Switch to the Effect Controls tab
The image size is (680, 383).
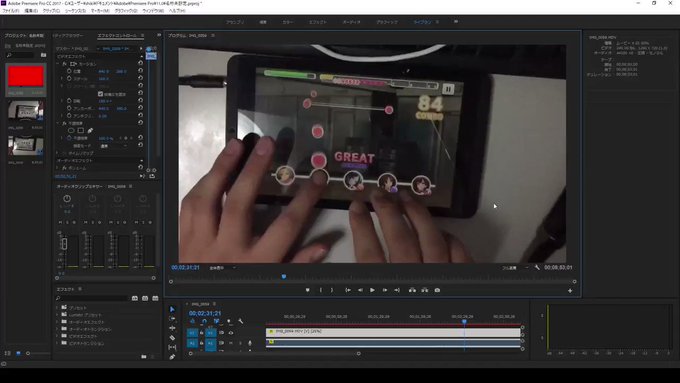[117, 36]
